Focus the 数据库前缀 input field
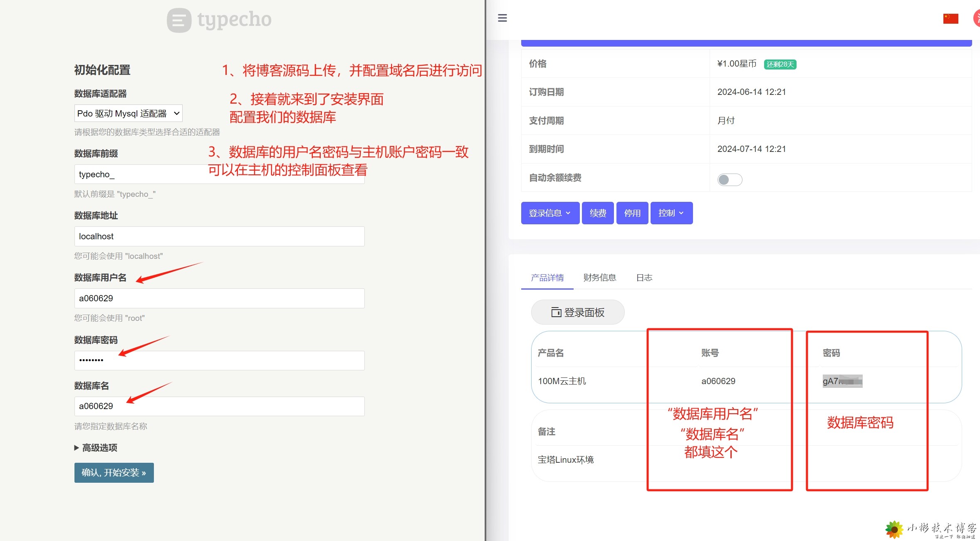This screenshot has width=980, height=541. [x=219, y=174]
